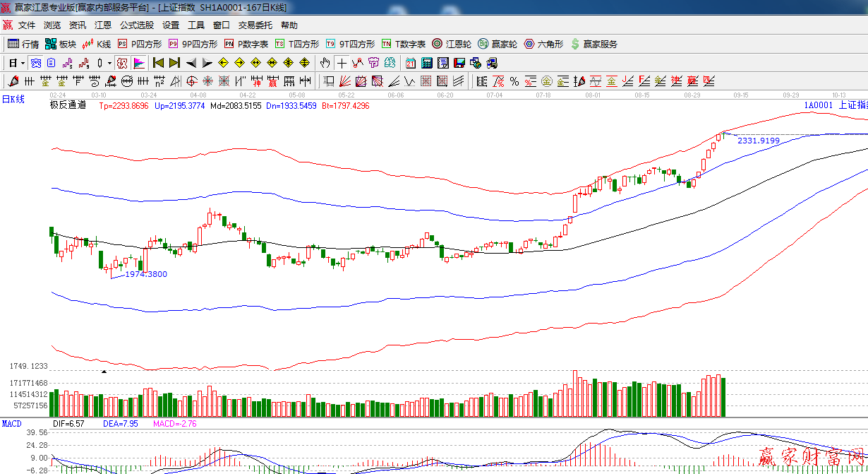Image resolution: width=868 pixels, height=474 pixels.
Task: Toggle the highlighted colored flag chart button
Action: pyautogui.click(x=138, y=63)
